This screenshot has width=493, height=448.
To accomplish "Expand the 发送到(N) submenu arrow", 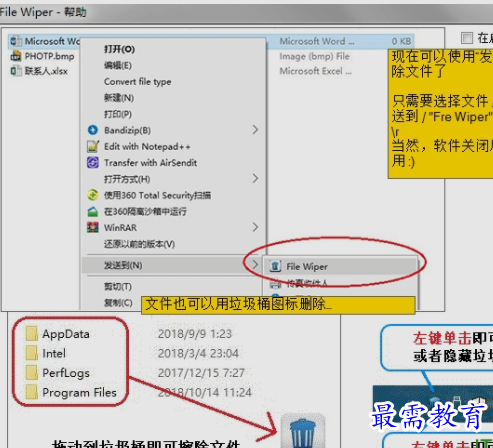I will pos(255,265).
